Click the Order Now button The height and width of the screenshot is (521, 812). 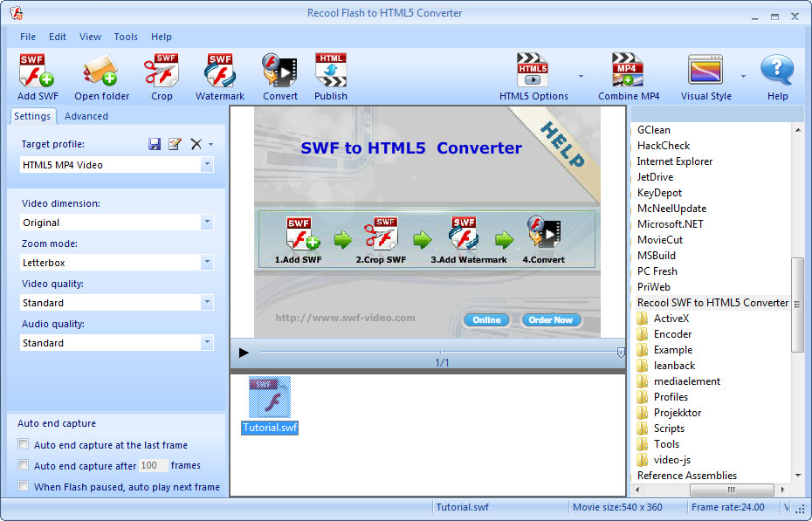[x=550, y=319]
